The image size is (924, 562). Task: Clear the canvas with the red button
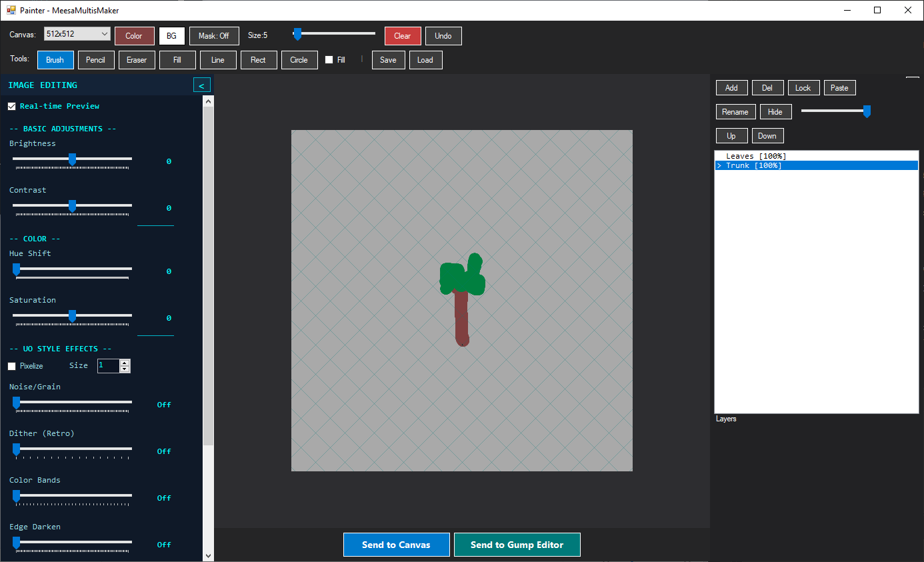click(x=403, y=36)
